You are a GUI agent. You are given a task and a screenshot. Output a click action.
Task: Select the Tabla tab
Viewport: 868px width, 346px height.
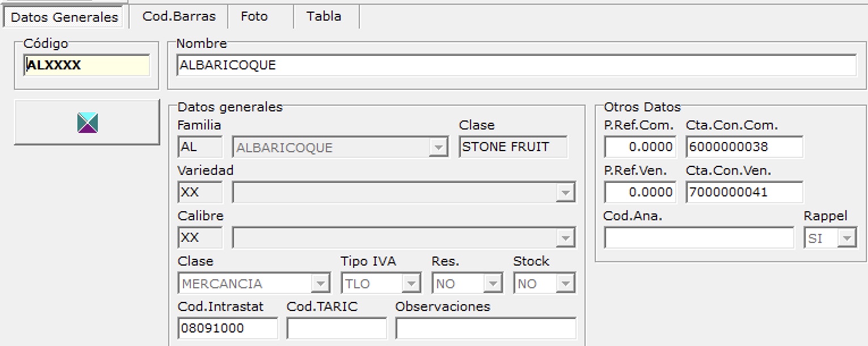[x=324, y=16]
